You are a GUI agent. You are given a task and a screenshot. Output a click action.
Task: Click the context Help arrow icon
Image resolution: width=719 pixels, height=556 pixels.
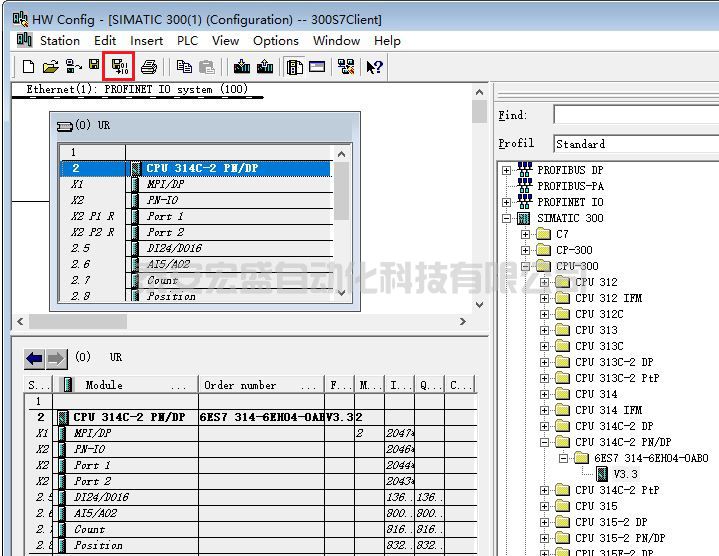374,67
